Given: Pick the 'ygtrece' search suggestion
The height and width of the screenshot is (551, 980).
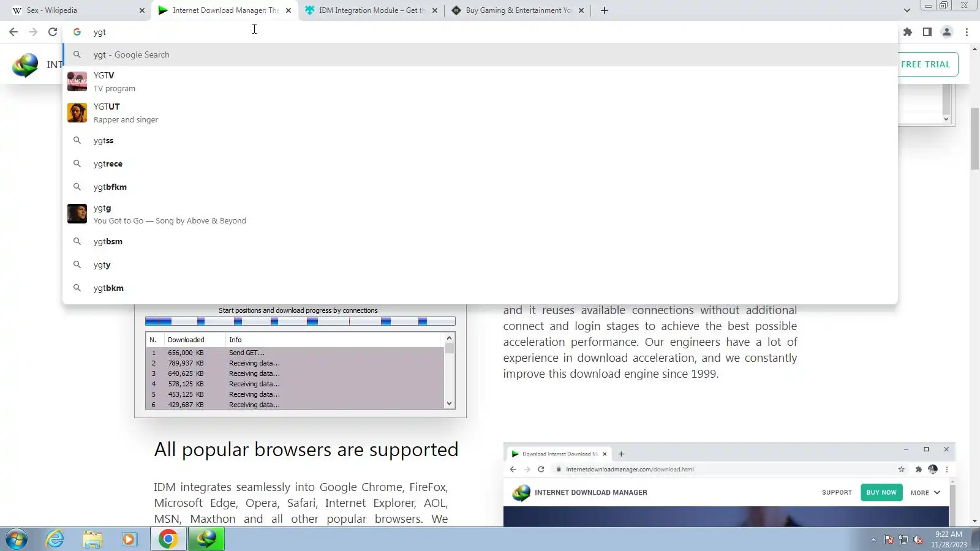Looking at the screenshot, I should pos(480,163).
